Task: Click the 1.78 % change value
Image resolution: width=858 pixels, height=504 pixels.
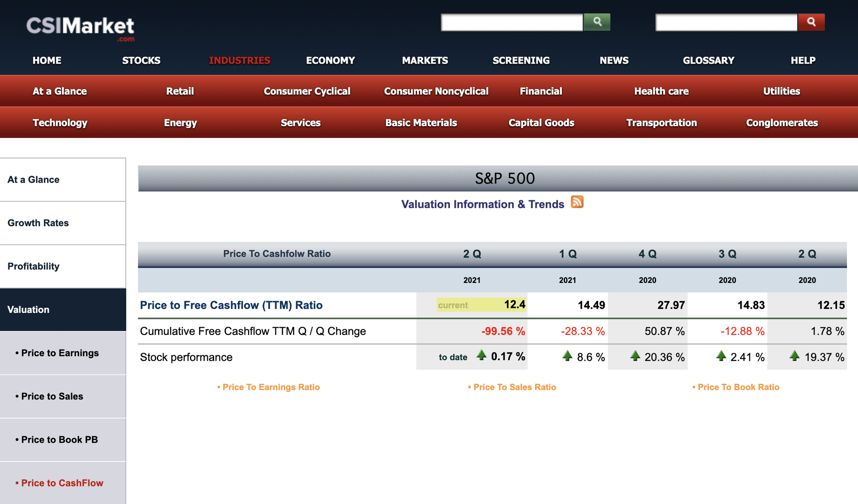Action: [x=827, y=331]
